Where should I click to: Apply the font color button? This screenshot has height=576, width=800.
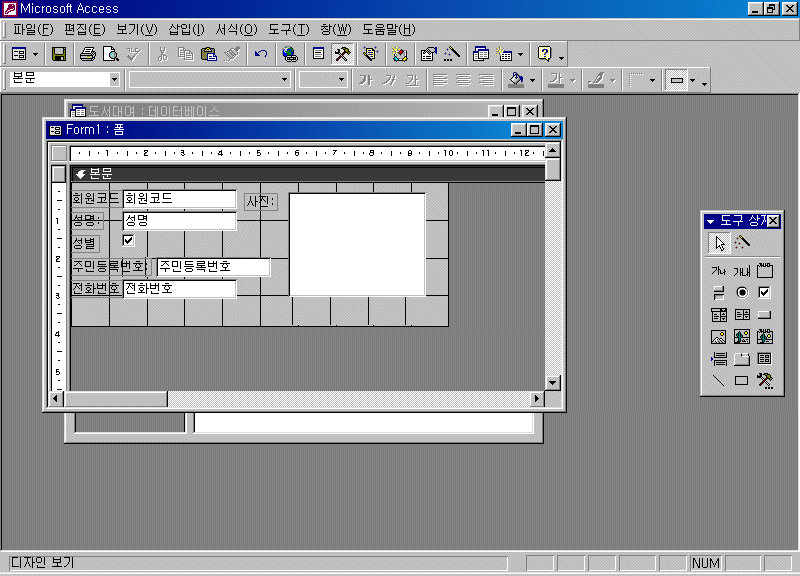[x=557, y=80]
